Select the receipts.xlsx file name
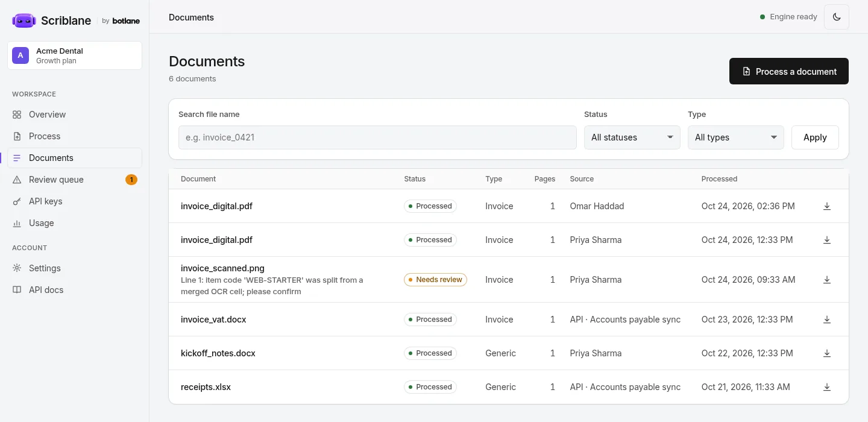The width and height of the screenshot is (868, 422). point(206,387)
